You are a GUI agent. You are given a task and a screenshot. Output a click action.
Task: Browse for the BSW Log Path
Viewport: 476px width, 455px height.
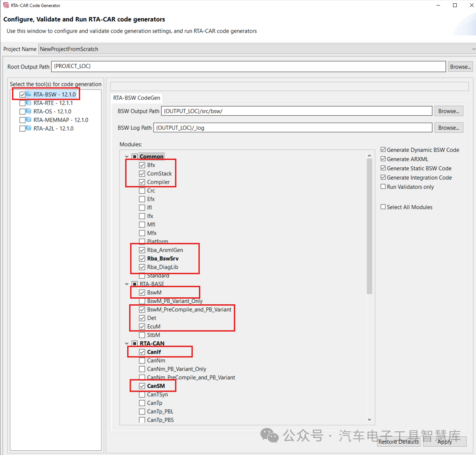tap(449, 128)
